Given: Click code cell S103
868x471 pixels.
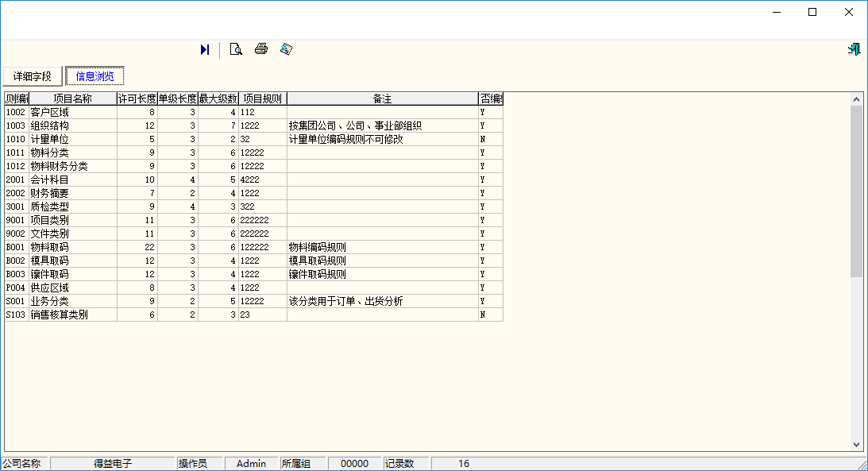Looking at the screenshot, I should tap(16, 315).
